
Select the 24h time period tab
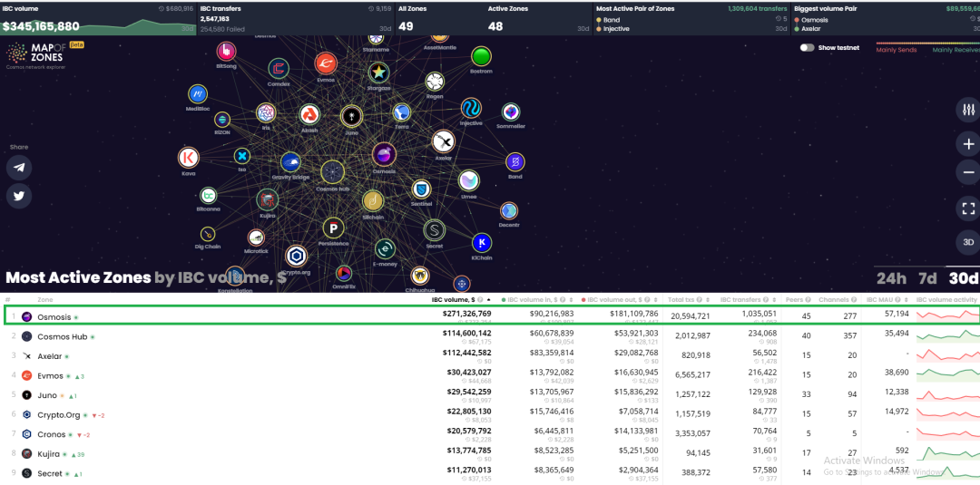pyautogui.click(x=891, y=277)
